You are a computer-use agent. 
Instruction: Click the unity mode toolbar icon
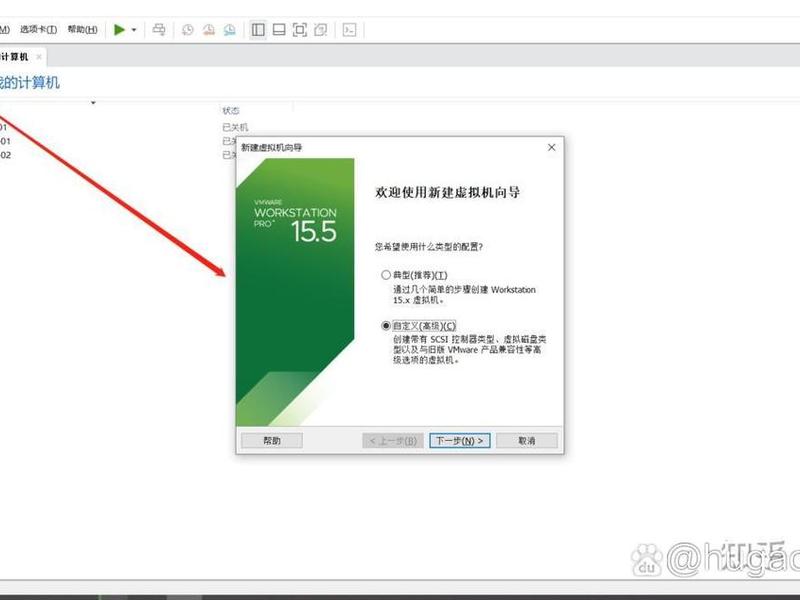[320, 30]
